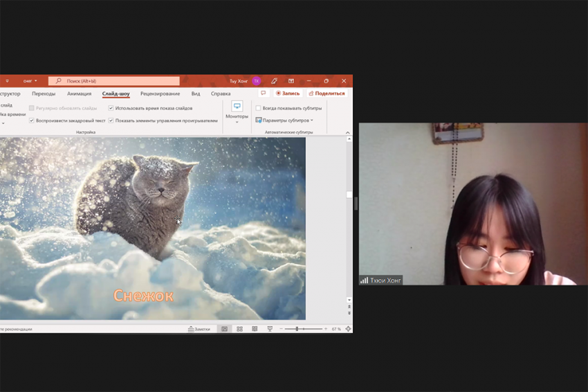
Task: Start slideshow from status bar icon
Action: click(270, 329)
